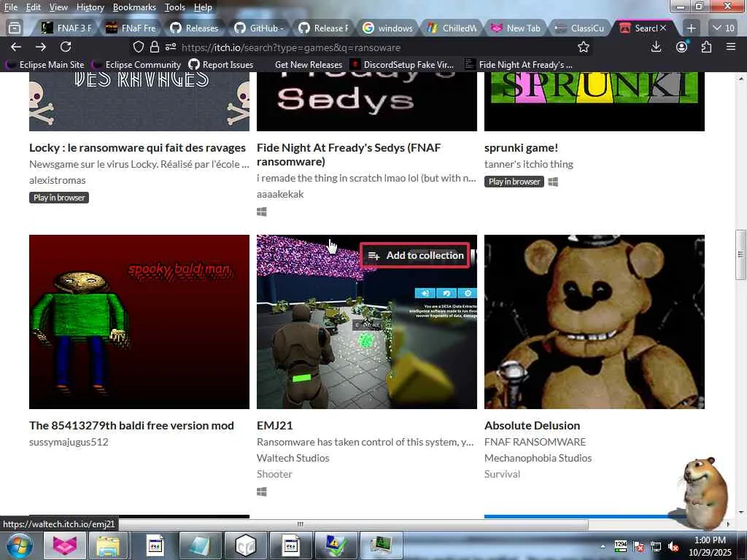Bookmark this page with the star icon
This screenshot has height=560, width=747.
(583, 47)
